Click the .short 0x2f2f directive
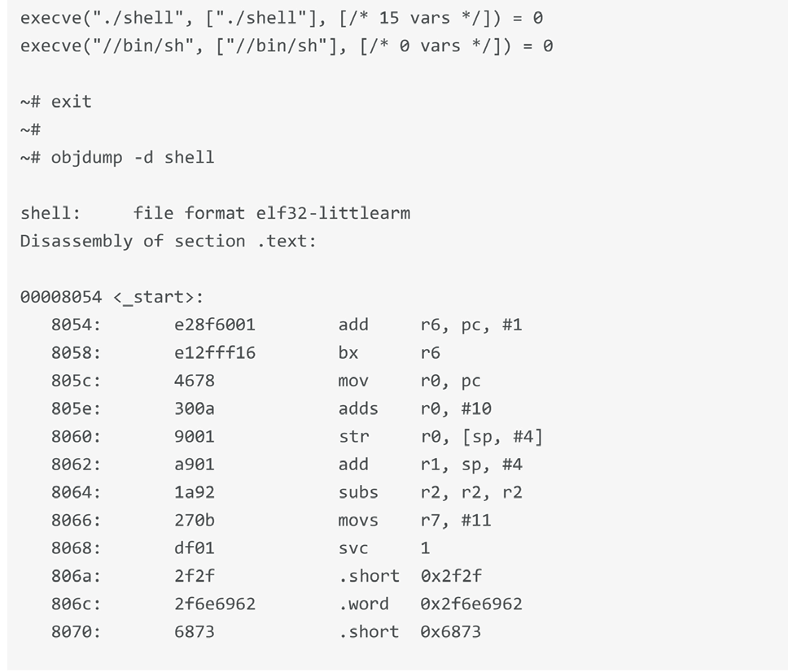The image size is (788, 672). tap(409, 576)
